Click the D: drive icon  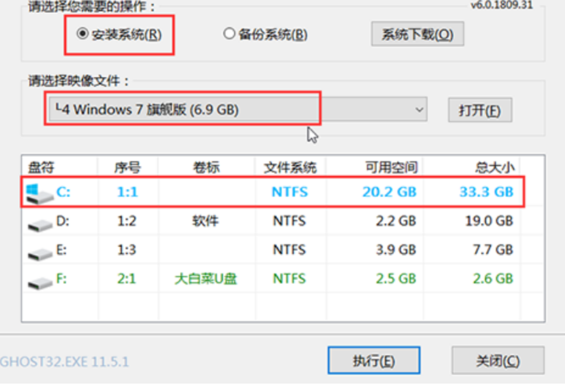40,225
